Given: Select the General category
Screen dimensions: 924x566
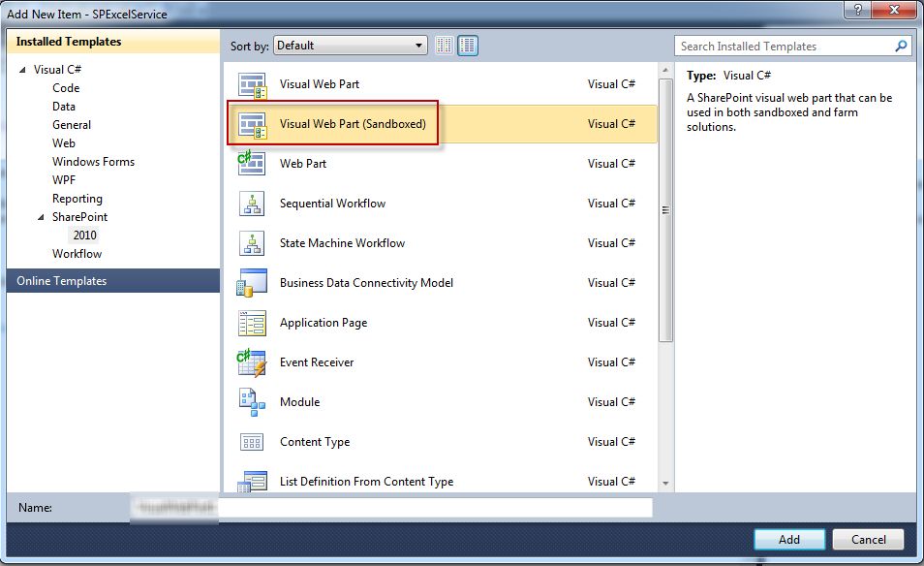Looking at the screenshot, I should (72, 124).
